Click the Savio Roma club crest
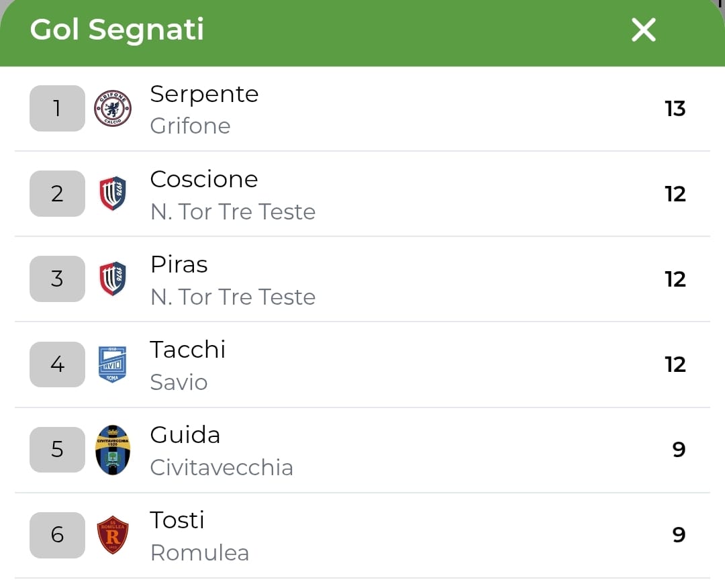This screenshot has width=725, height=588. (113, 364)
